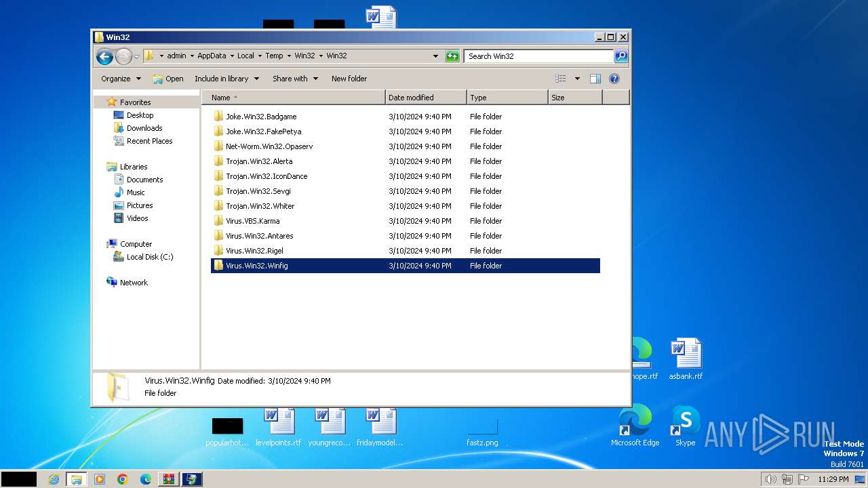
Task: Select the Joke.Win32.Badgame folder
Action: point(405,117)
